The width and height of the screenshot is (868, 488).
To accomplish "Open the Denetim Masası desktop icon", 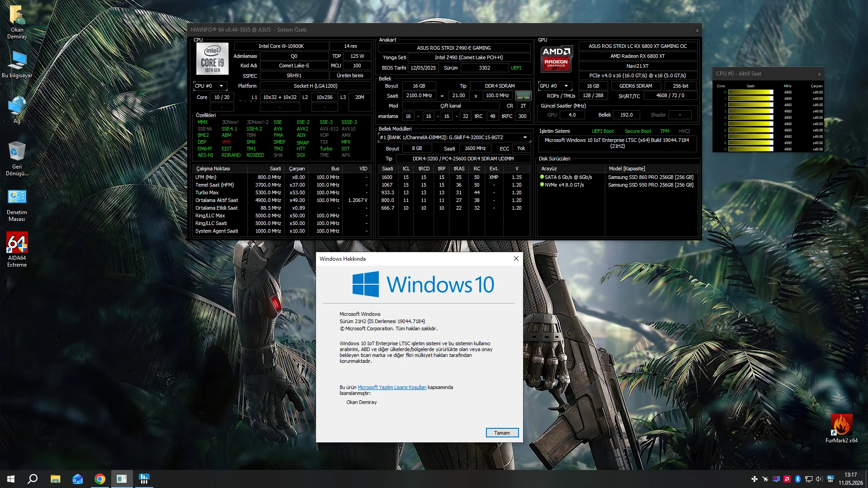I will (x=17, y=205).
